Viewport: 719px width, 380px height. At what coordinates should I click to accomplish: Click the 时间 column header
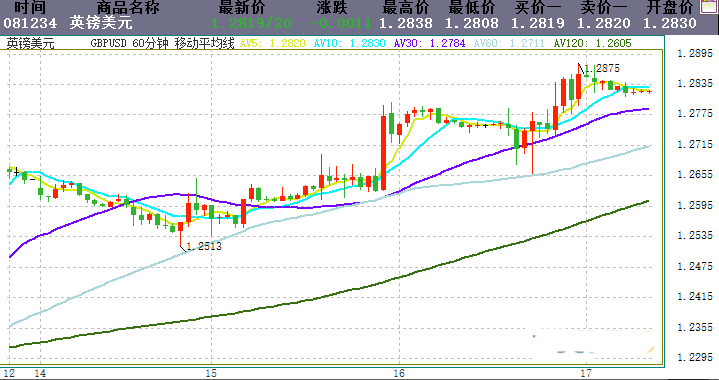(30, 7)
